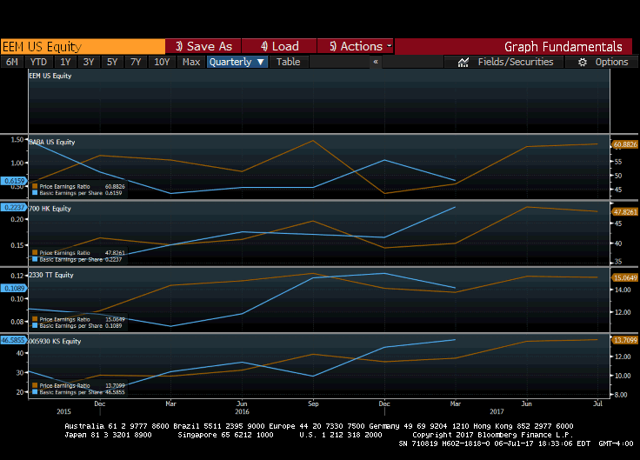The height and width of the screenshot is (460, 640).
Task: Click the orange Price Earnings swatch in 700 HK legend
Action: coord(35,253)
